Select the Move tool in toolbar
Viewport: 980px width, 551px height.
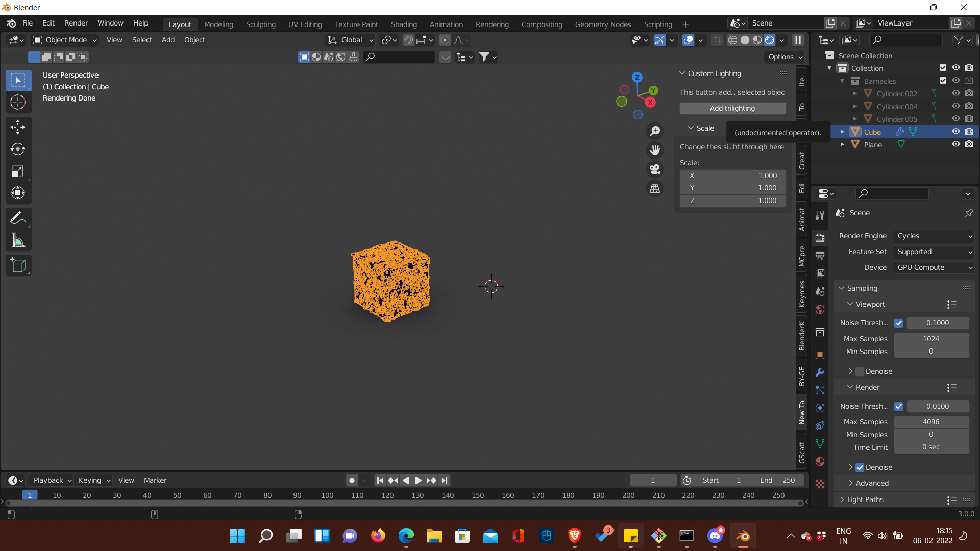tap(18, 127)
